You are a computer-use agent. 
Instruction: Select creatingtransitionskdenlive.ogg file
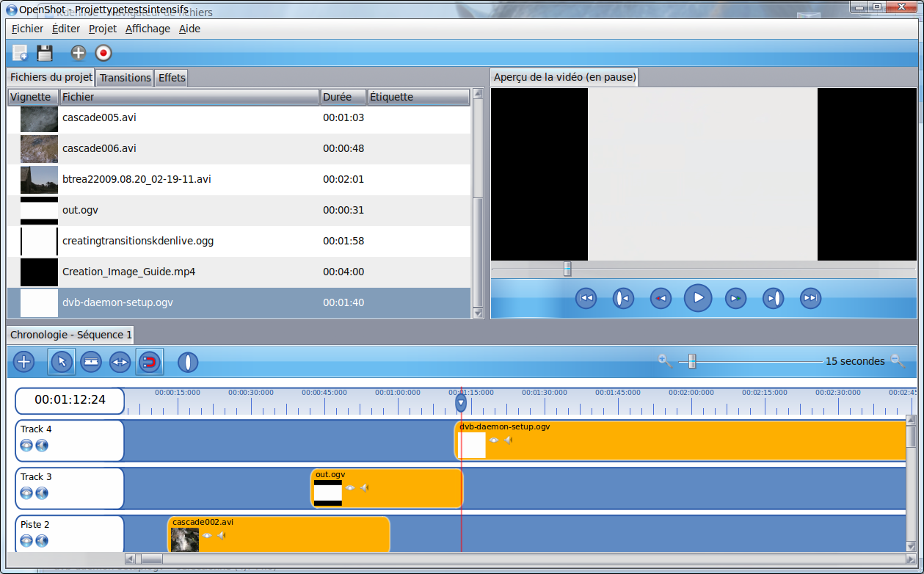239,241
